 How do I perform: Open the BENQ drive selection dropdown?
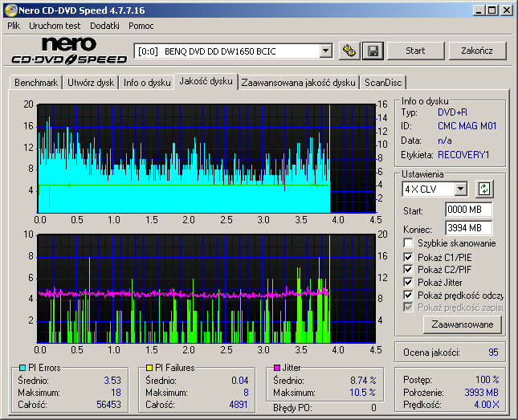[x=326, y=51]
